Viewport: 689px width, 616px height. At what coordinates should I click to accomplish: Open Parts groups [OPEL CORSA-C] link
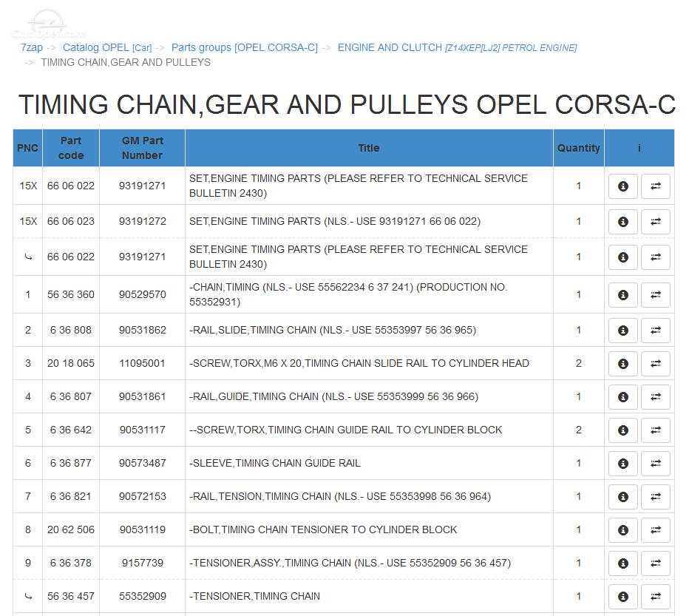[244, 47]
